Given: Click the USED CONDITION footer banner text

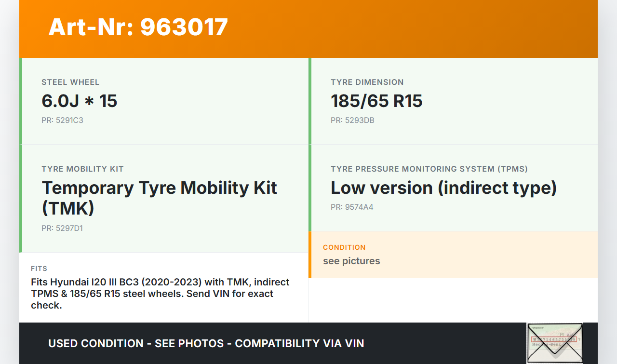Looking at the screenshot, I should tap(206, 343).
